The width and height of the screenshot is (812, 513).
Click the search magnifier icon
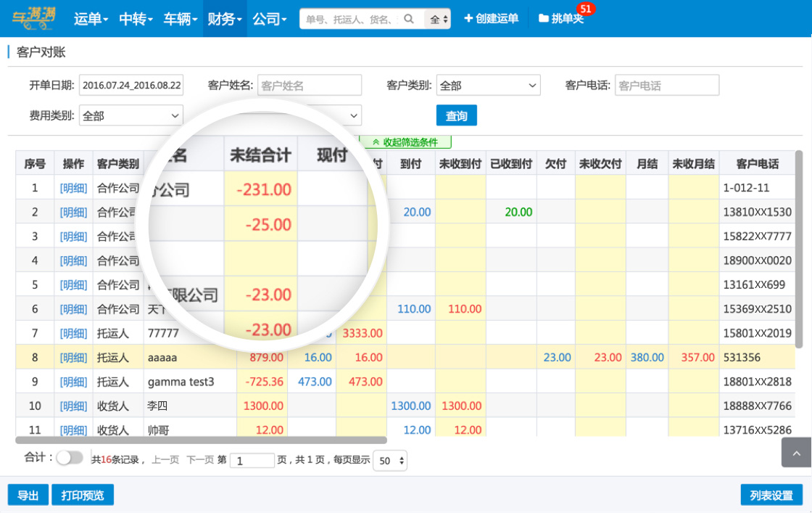(410, 19)
